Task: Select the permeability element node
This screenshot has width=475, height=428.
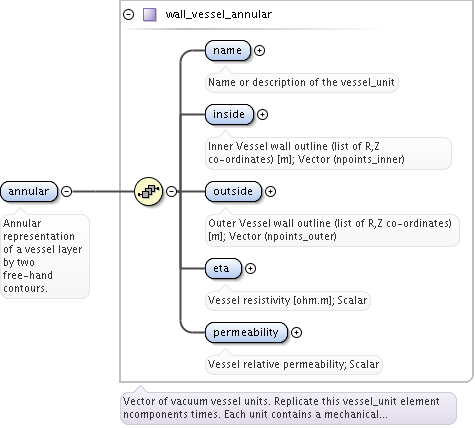Action: (x=246, y=332)
